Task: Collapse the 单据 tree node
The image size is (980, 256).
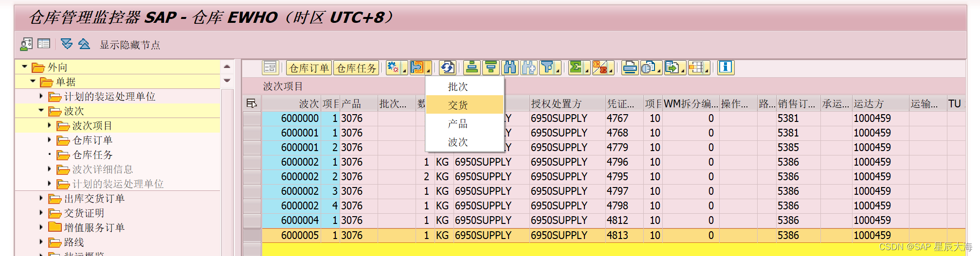Action: [x=33, y=81]
